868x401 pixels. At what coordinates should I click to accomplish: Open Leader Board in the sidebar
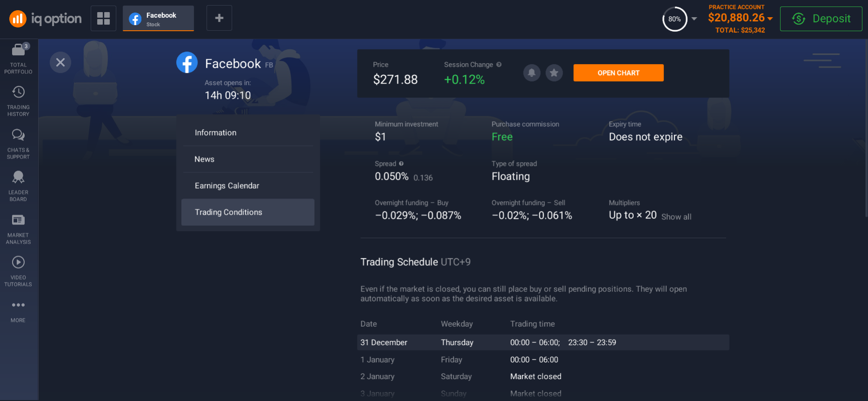tap(19, 186)
